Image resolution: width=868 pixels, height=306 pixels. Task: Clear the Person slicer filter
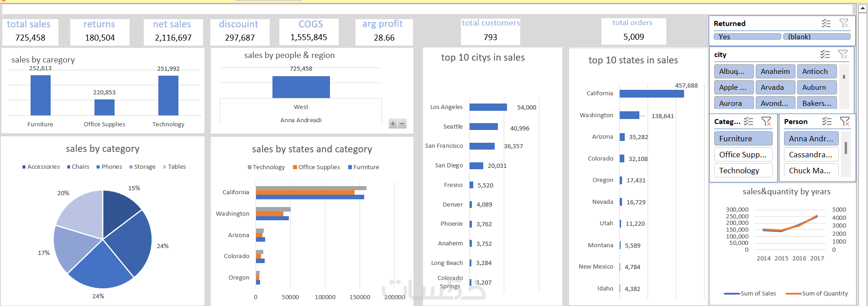pyautogui.click(x=845, y=121)
